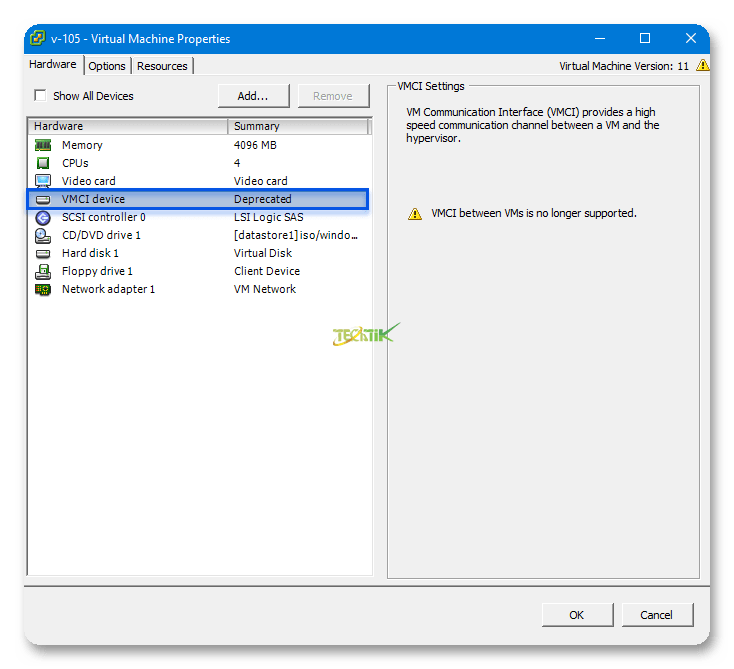Dismiss the dialog with Cancel

pos(657,615)
